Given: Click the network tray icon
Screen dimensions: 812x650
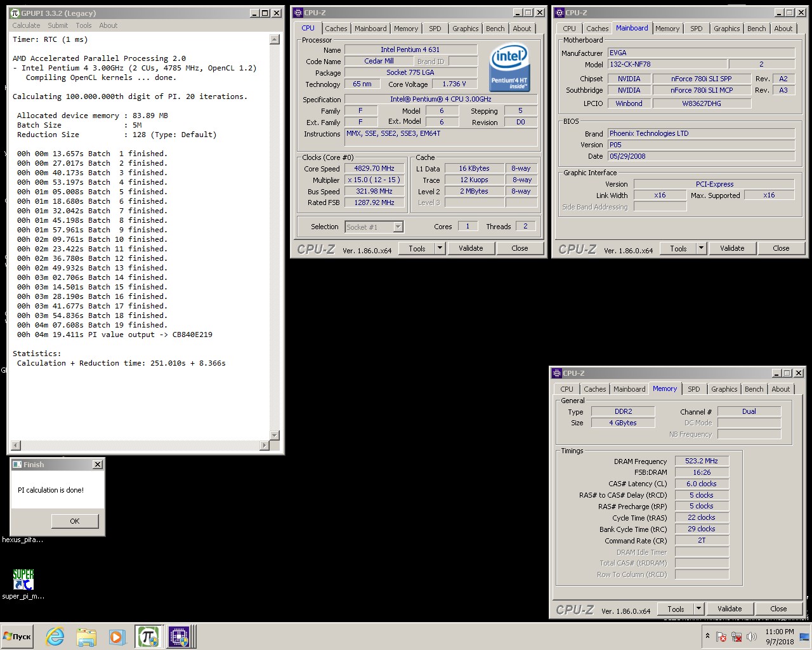Looking at the screenshot, I should [x=737, y=637].
